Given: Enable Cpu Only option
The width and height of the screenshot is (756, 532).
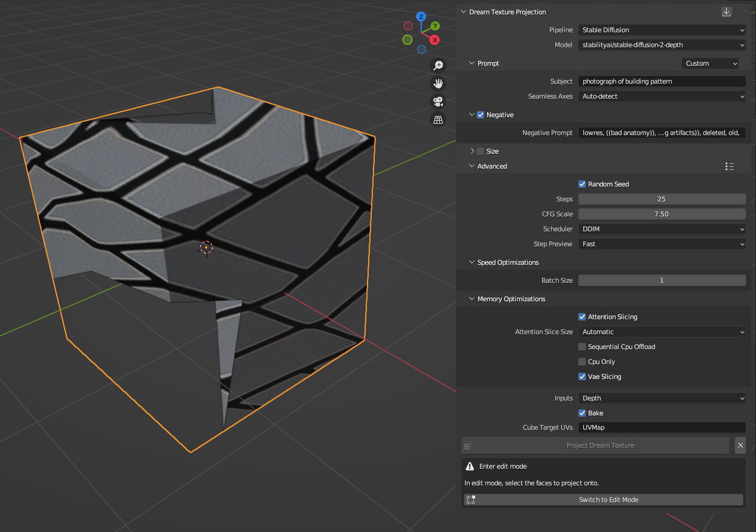Looking at the screenshot, I should [x=582, y=362].
